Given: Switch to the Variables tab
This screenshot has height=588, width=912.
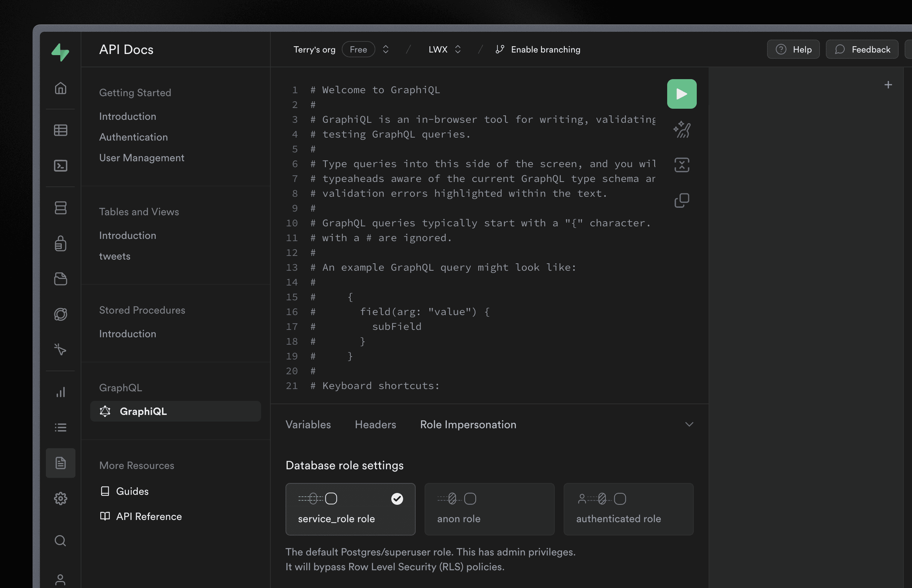Looking at the screenshot, I should pyautogui.click(x=308, y=425).
